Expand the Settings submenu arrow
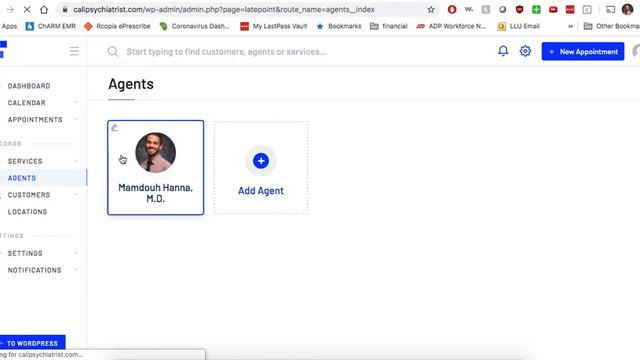Viewport: 640px width, 360px height. (76, 253)
